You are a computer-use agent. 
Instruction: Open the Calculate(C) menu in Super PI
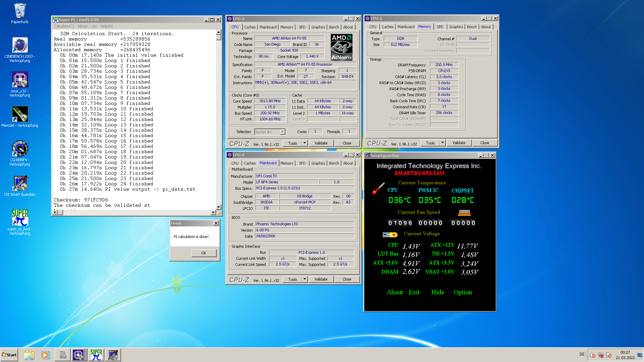64,26
